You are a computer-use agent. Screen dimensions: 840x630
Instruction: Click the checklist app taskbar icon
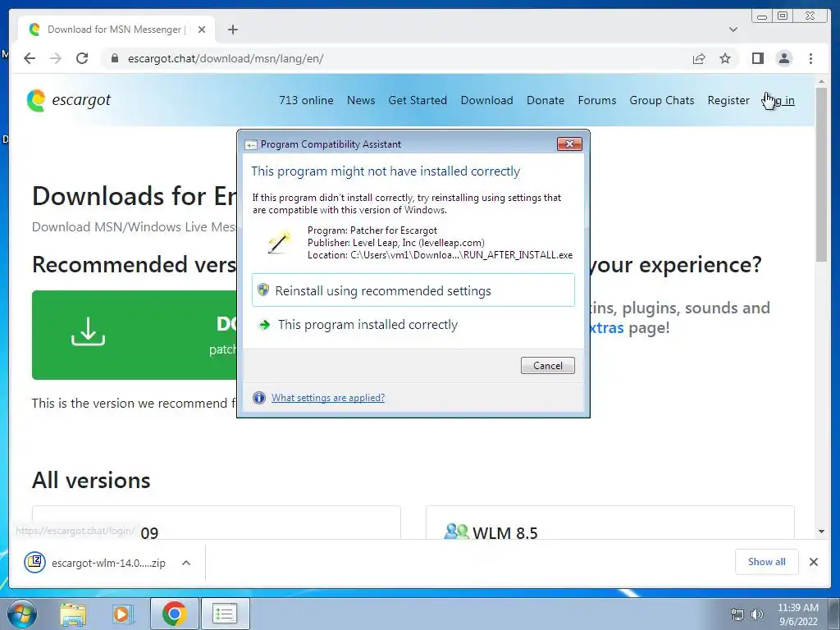point(225,614)
